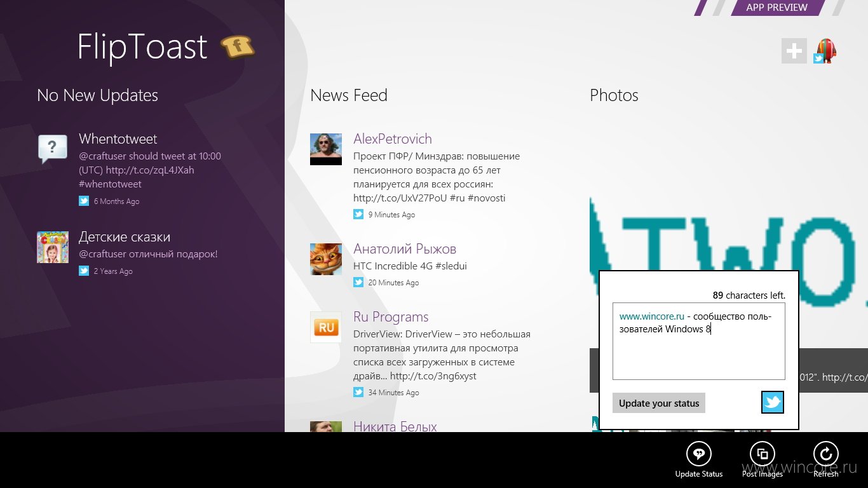The image size is (868, 488).
Task: Open the Детские сказки avatar picture
Action: tap(53, 247)
